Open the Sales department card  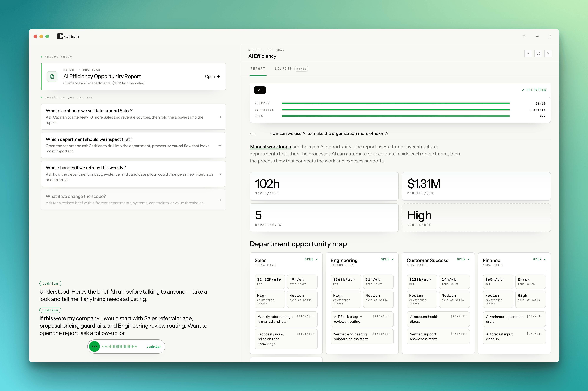click(x=311, y=259)
